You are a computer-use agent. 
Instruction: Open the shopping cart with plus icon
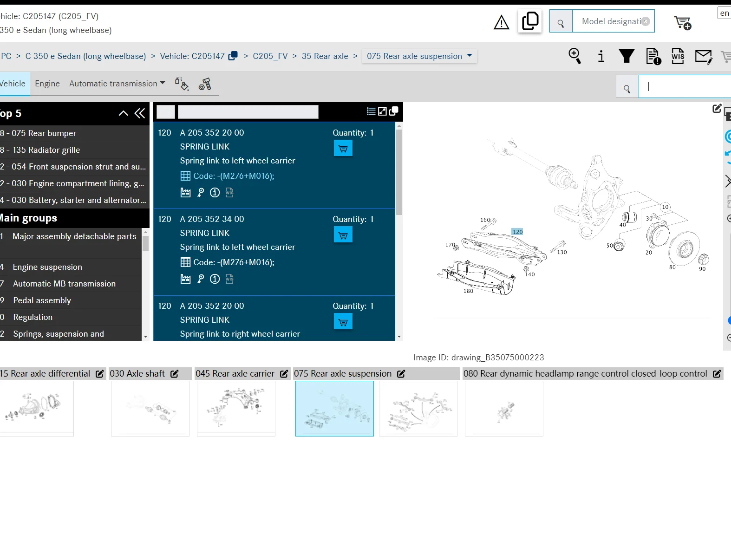[x=683, y=22]
